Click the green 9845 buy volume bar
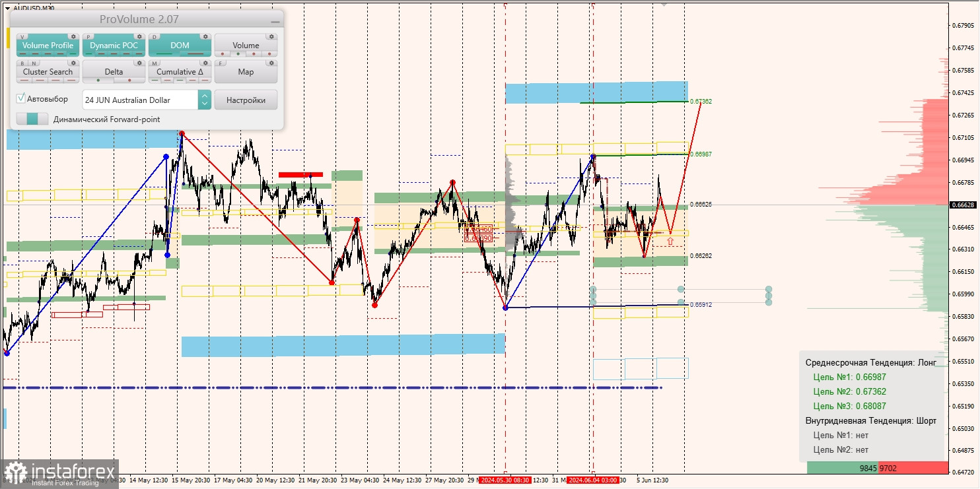The width and height of the screenshot is (980, 489). coord(843,468)
